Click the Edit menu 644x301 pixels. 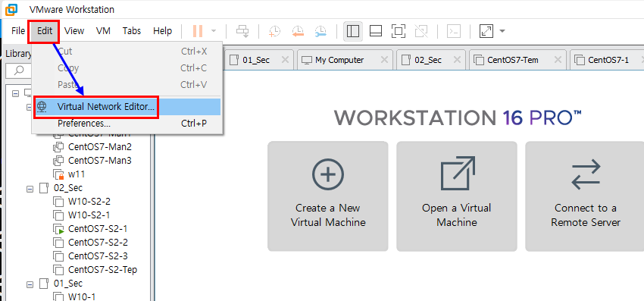45,31
